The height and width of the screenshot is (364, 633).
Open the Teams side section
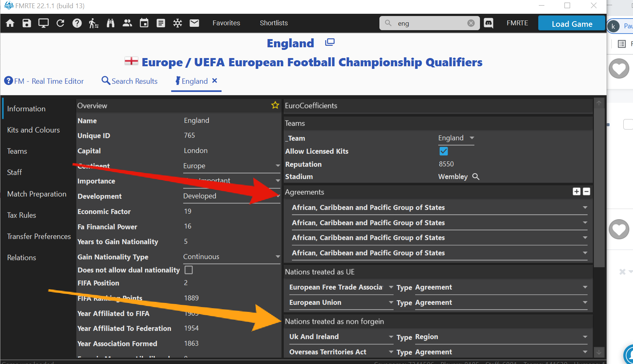(x=17, y=151)
